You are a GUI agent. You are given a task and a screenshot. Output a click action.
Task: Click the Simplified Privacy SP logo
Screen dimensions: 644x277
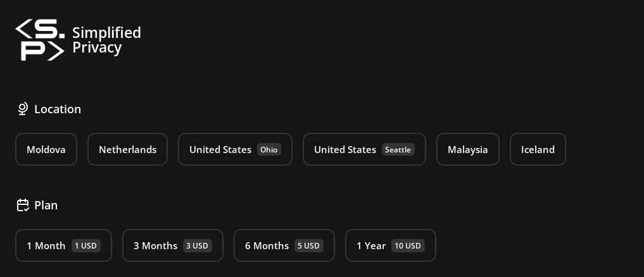pyautogui.click(x=40, y=40)
